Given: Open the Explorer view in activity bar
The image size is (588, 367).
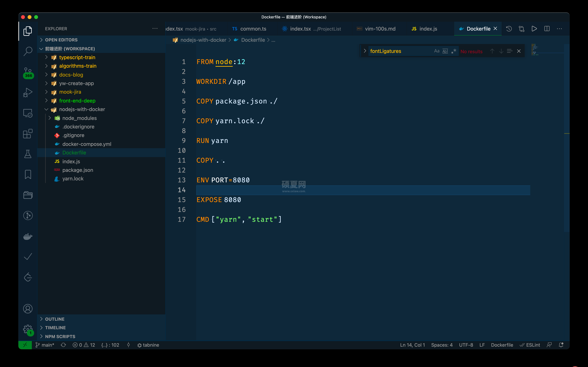Looking at the screenshot, I should (28, 31).
